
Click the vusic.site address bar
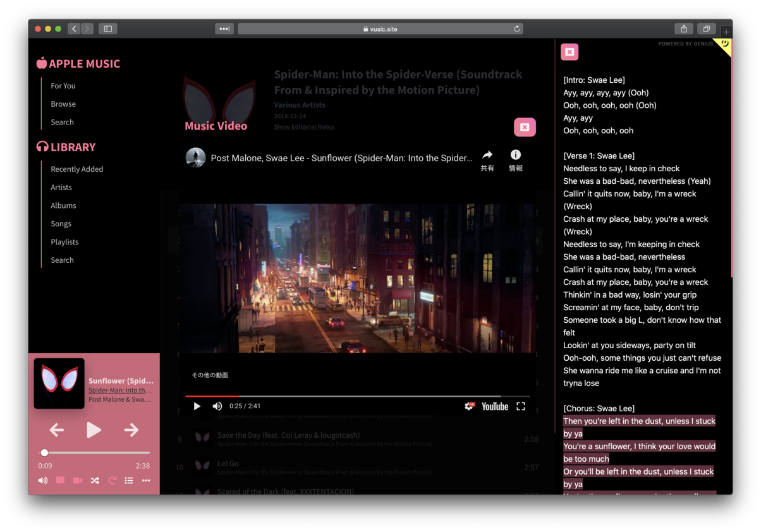[380, 28]
